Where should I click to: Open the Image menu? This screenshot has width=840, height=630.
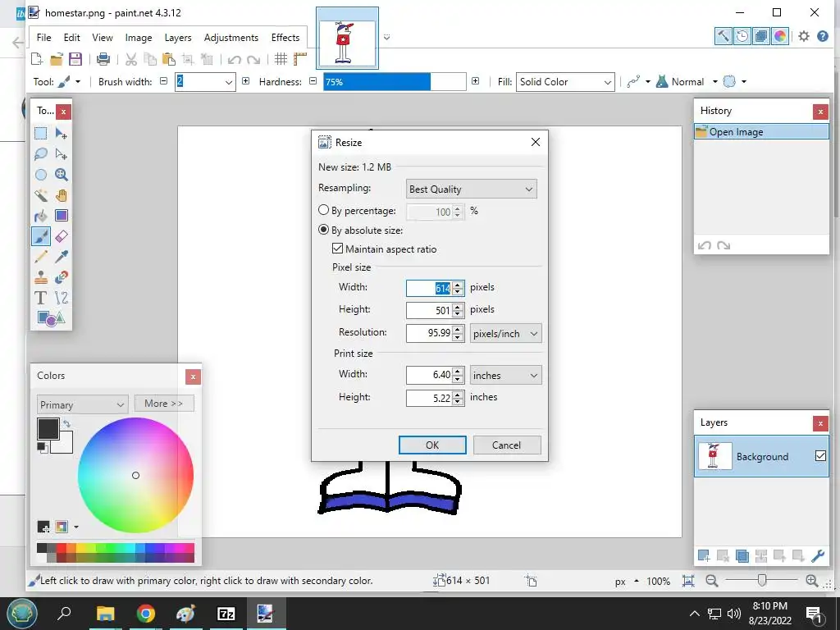(x=139, y=38)
